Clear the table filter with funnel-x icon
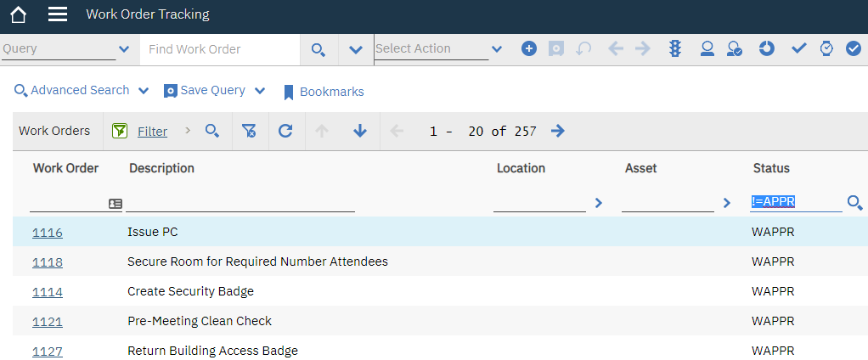This screenshot has width=868, height=360. [249, 131]
